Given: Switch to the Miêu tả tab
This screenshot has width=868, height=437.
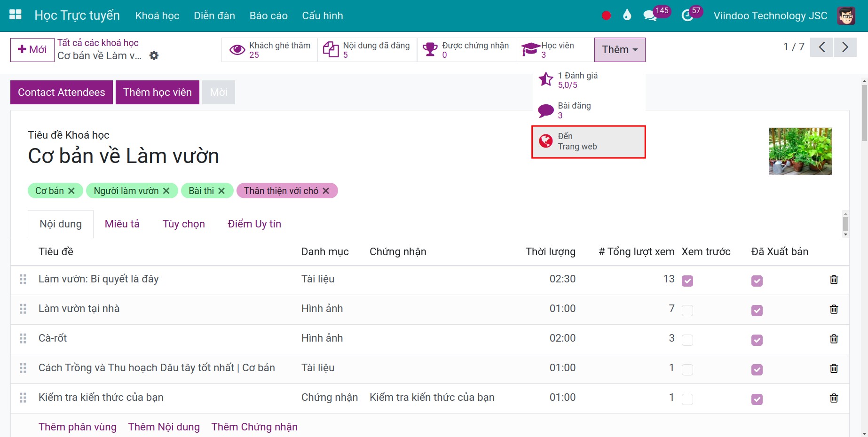Looking at the screenshot, I should pos(122,224).
